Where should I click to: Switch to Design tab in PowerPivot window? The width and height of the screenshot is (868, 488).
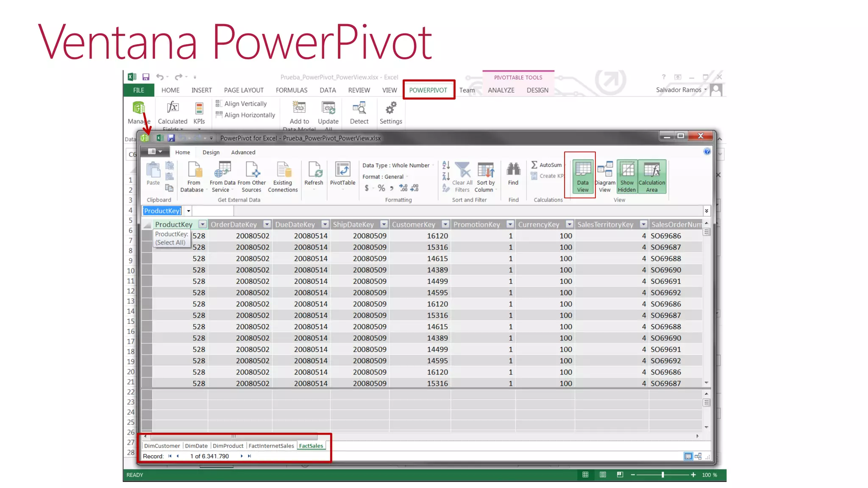[x=211, y=152]
